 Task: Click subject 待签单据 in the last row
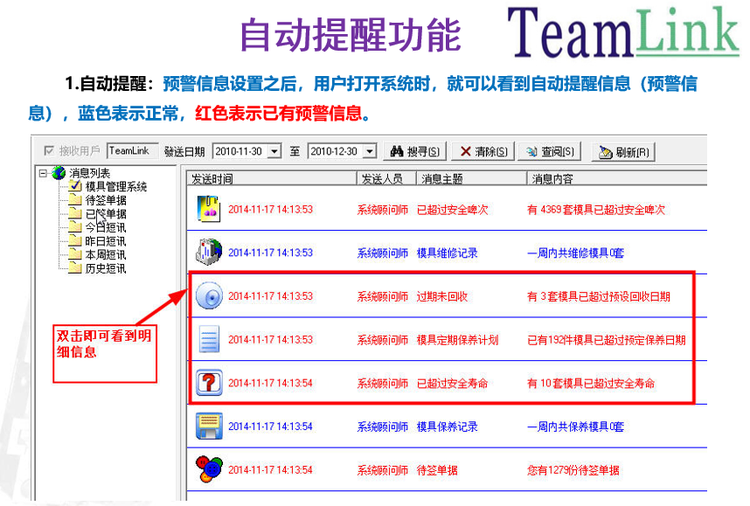[x=437, y=470]
